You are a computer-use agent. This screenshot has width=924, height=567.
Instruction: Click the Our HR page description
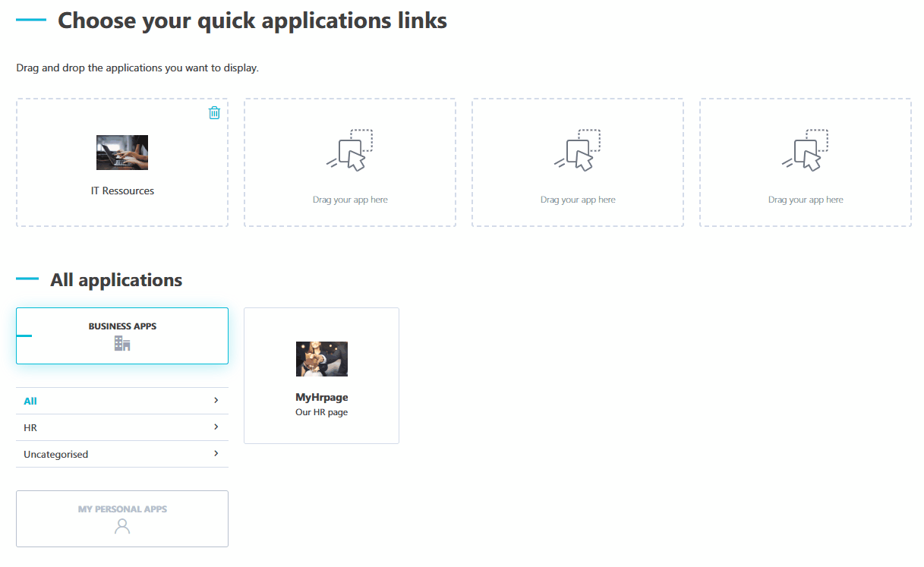[322, 412]
